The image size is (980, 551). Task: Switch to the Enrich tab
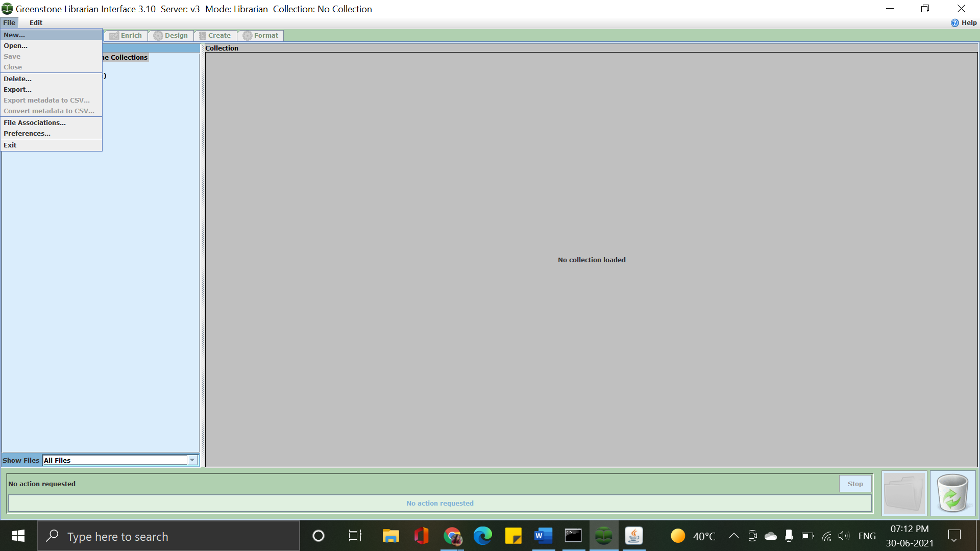click(x=126, y=35)
